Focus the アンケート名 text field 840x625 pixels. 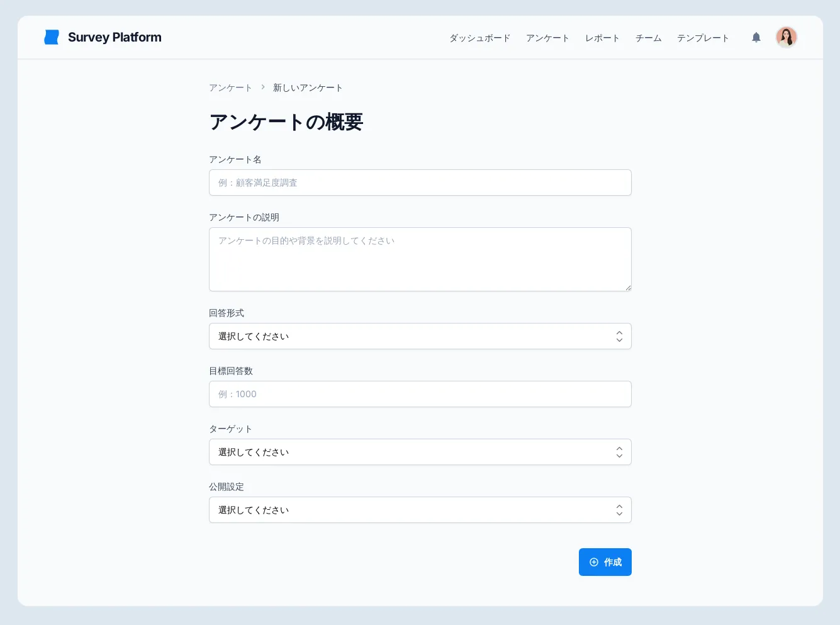[x=420, y=183]
